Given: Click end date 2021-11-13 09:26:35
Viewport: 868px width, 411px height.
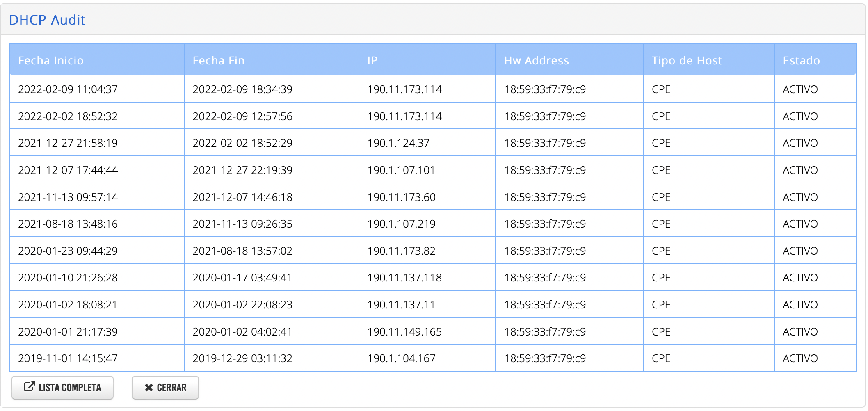Looking at the screenshot, I should tap(242, 224).
